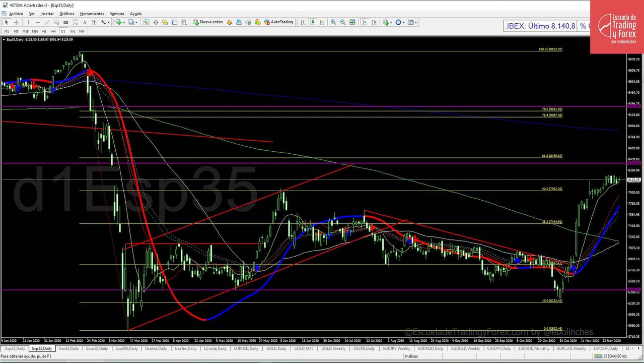
Task: Activate the crosshair tool
Action: pyautogui.click(x=16, y=22)
